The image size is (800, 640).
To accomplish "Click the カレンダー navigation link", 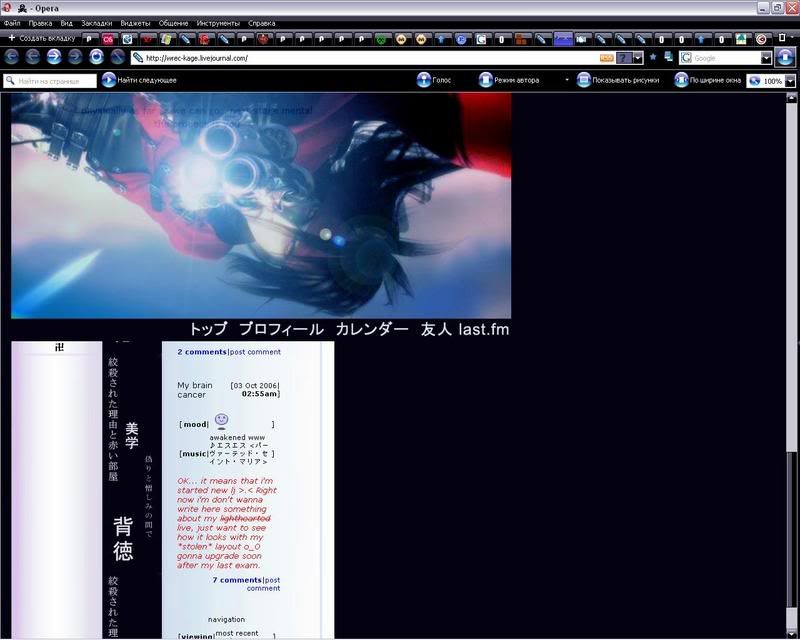I will coord(372,329).
